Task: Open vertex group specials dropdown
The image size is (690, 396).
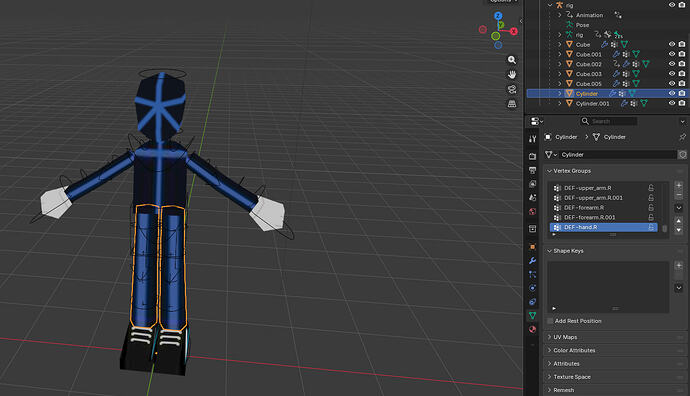Action: click(679, 208)
